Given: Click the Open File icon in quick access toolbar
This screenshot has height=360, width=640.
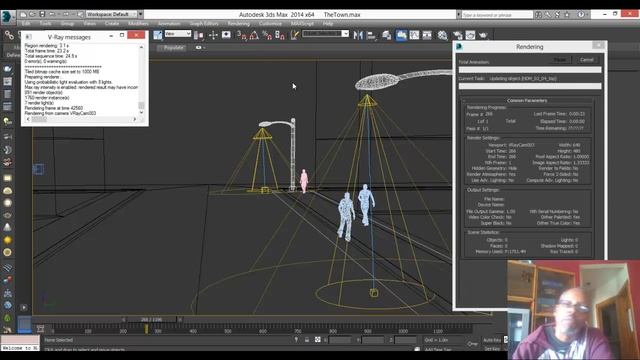Looking at the screenshot, I should click(33, 14).
